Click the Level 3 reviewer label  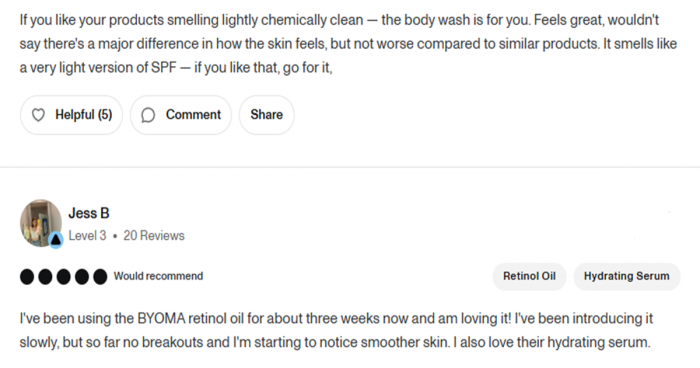[x=88, y=235]
